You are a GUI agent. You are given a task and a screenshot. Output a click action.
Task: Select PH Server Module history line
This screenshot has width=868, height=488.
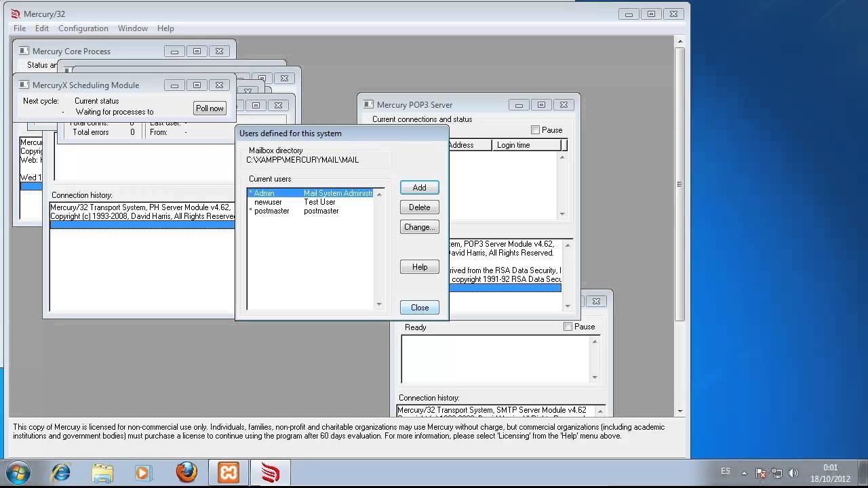(142, 207)
